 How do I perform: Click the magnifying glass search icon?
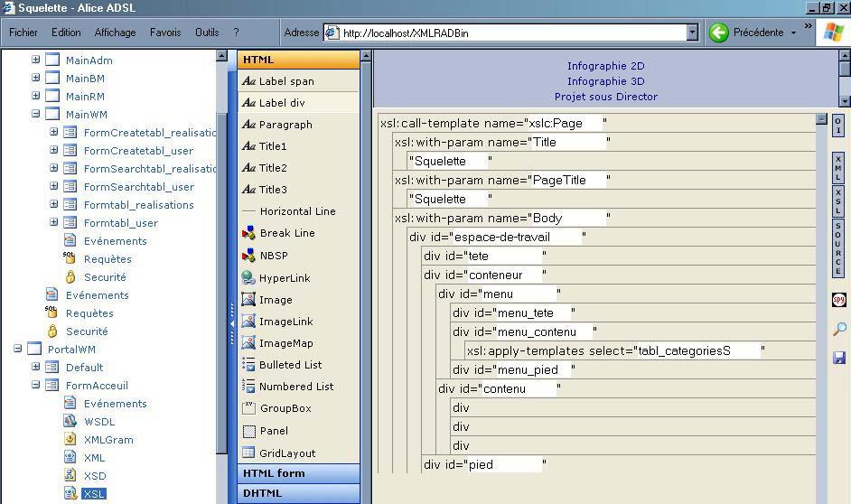coord(838,330)
